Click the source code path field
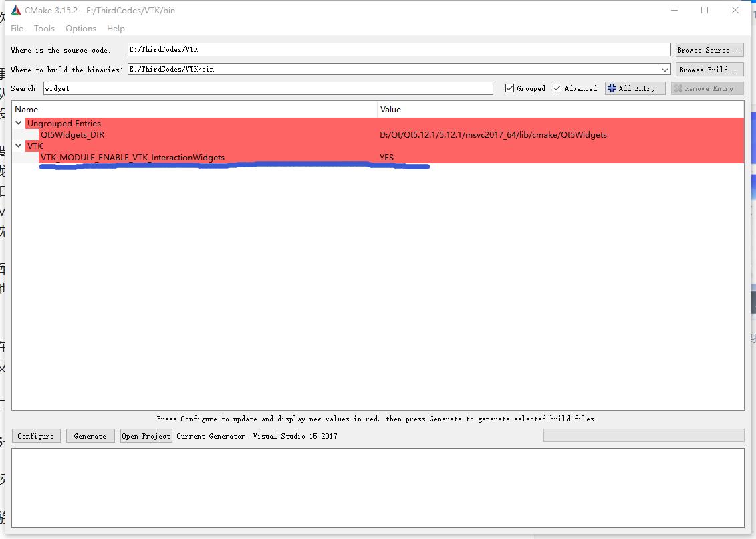The width and height of the screenshot is (756, 539). coord(399,49)
